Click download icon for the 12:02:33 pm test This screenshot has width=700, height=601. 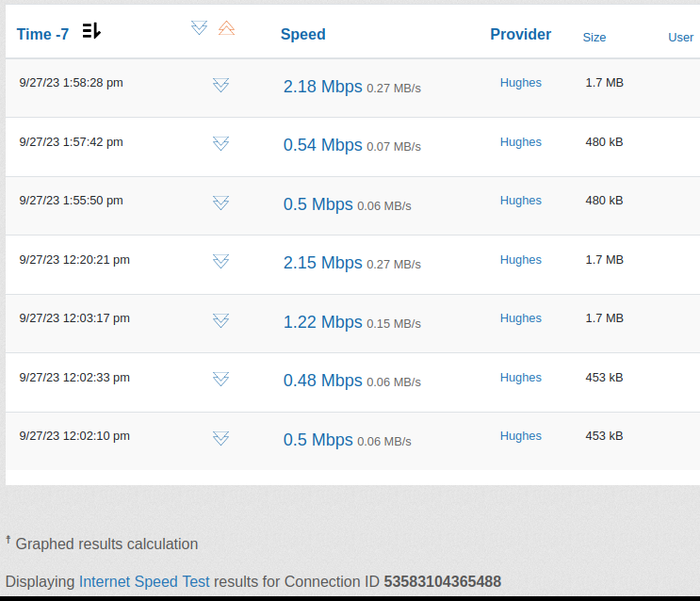tap(220, 379)
